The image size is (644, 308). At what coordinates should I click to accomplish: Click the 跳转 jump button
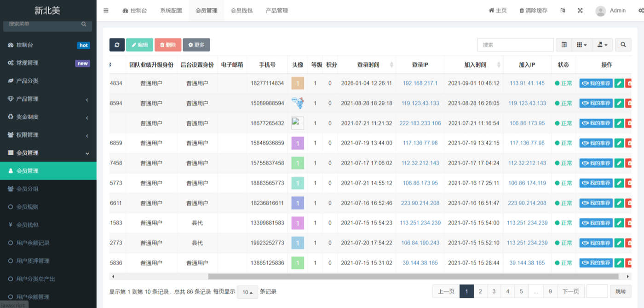point(621,291)
